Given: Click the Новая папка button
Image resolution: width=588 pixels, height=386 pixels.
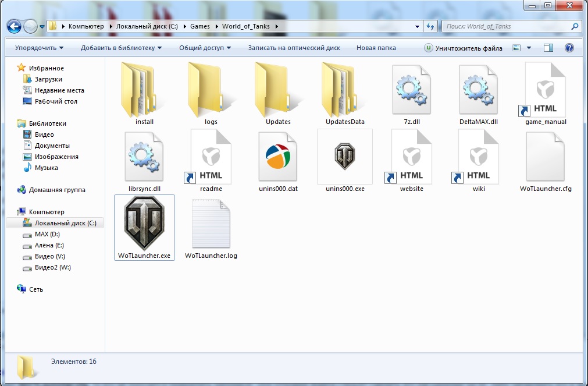Looking at the screenshot, I should click(376, 48).
